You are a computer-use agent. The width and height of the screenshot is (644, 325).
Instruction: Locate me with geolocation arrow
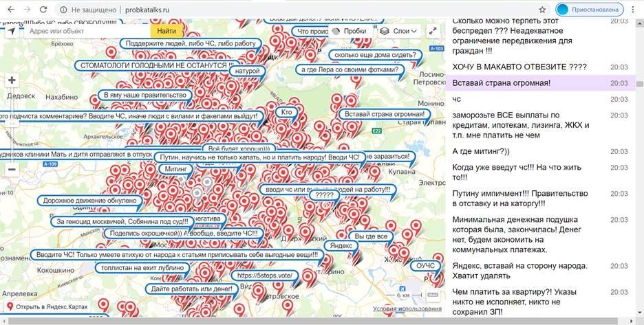click(12, 31)
